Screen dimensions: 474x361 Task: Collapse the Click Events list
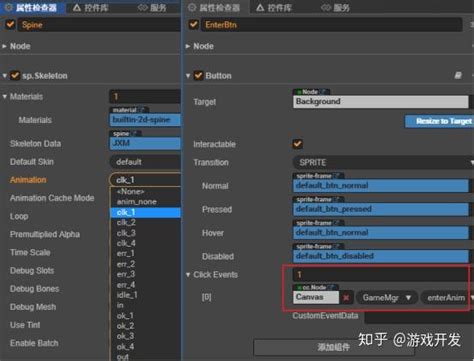[188, 275]
